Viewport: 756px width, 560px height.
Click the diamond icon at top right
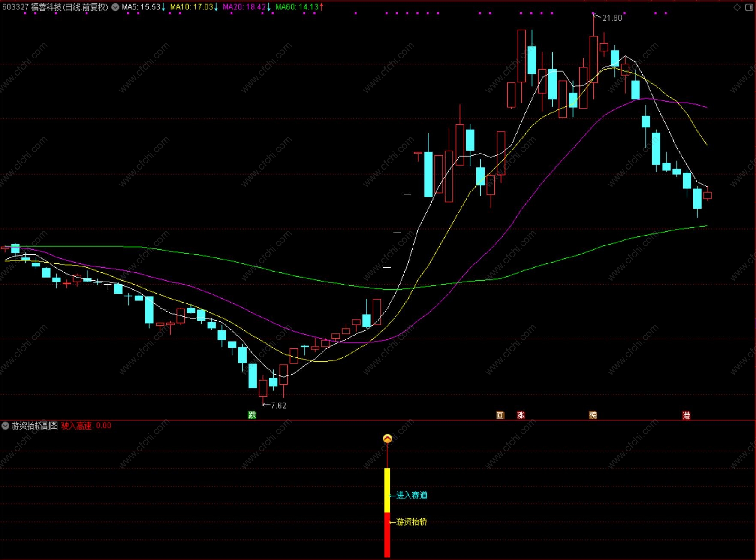tap(738, 7)
